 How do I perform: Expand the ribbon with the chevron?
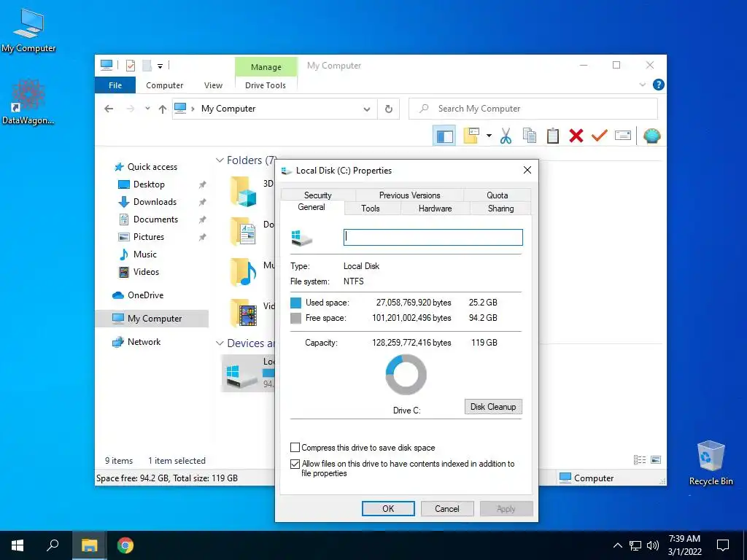tap(642, 85)
